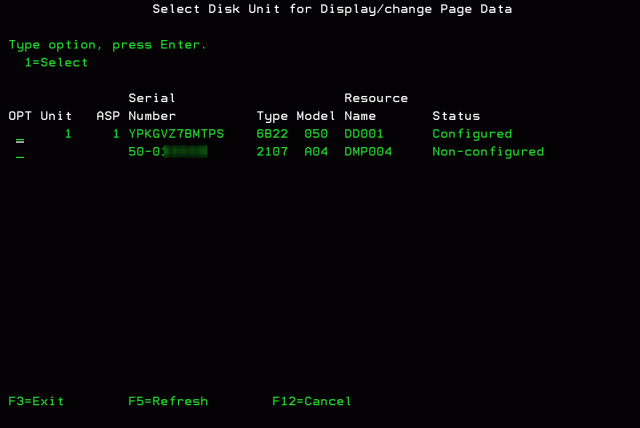Click the F5=Refresh function key label
The width and height of the screenshot is (640, 428).
tap(168, 401)
